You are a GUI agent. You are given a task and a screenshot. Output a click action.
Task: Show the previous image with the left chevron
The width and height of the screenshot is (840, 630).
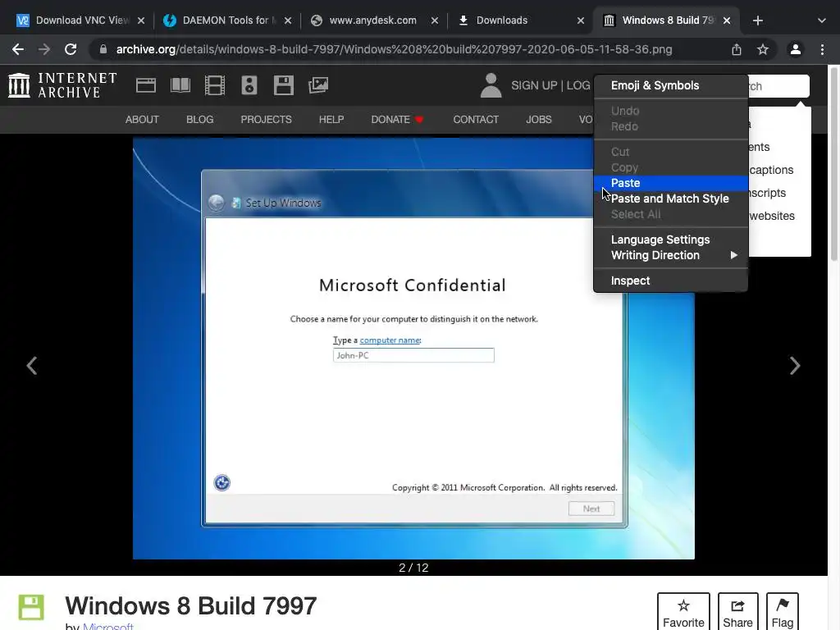click(32, 366)
